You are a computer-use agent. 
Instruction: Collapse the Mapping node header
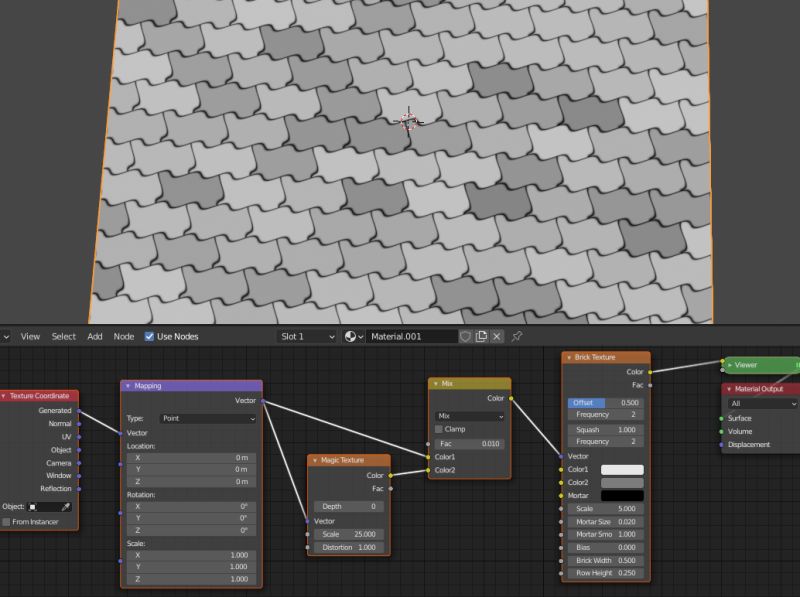127,385
